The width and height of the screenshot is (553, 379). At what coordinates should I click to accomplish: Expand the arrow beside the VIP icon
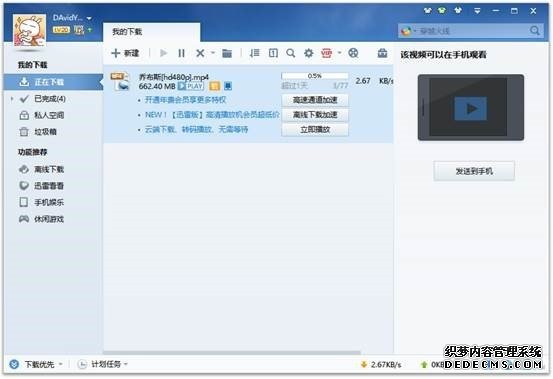click(x=339, y=53)
